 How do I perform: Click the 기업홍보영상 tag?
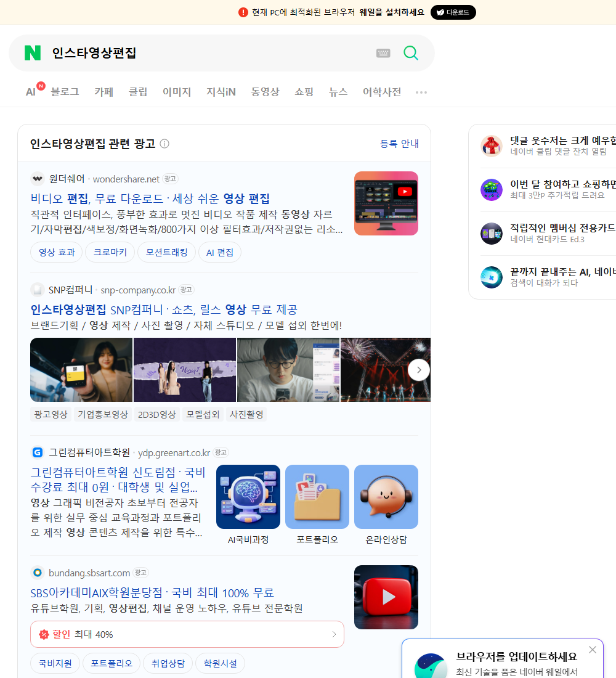point(103,414)
